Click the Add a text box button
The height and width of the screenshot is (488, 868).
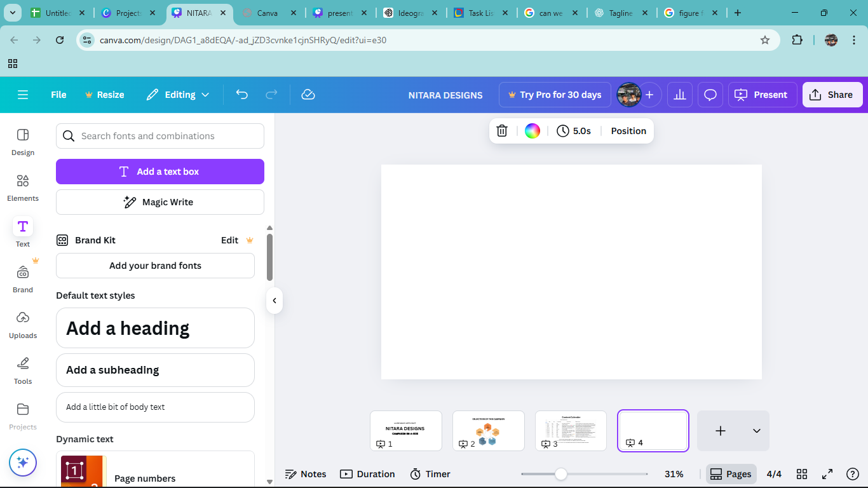click(160, 172)
